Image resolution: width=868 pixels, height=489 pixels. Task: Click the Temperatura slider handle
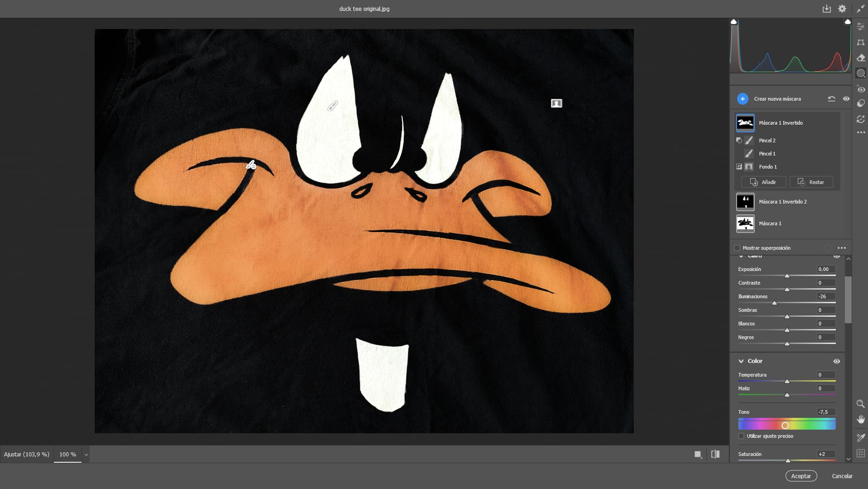tap(787, 381)
